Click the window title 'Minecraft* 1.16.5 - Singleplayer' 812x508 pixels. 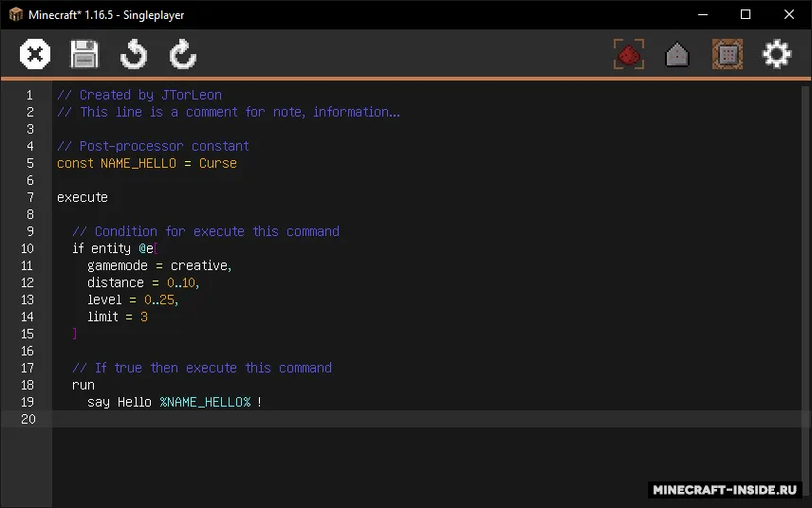(x=106, y=15)
